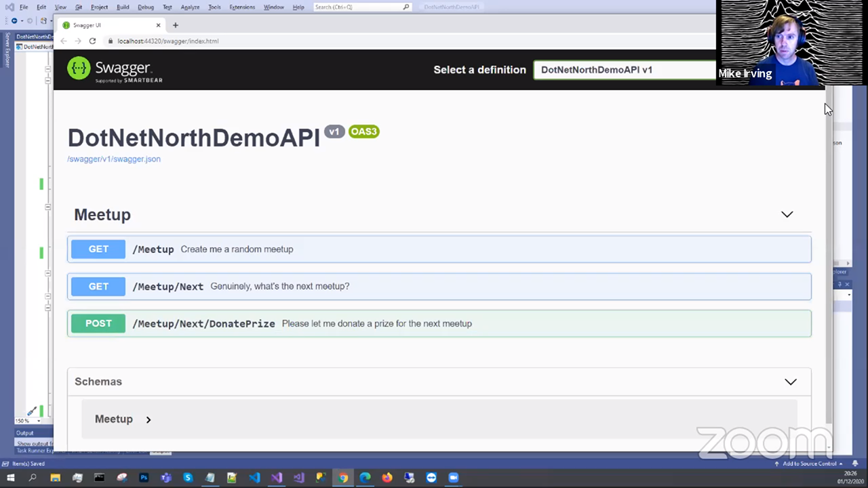Image resolution: width=868 pixels, height=488 pixels.
Task: Open Photoshop from taskbar
Action: pos(144,478)
